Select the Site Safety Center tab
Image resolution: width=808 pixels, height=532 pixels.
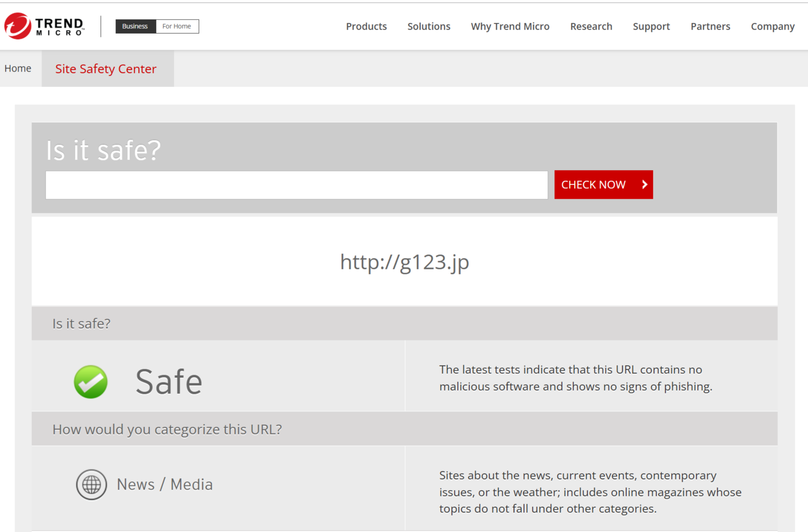coord(106,69)
